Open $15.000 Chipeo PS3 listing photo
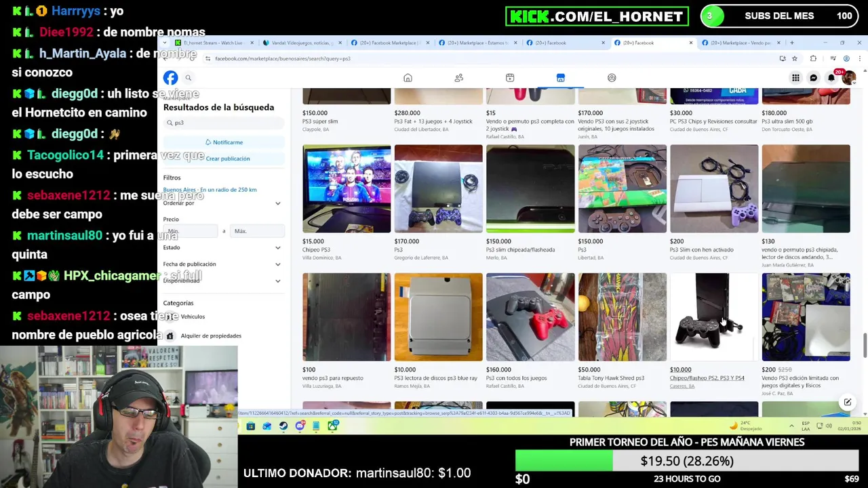The height and width of the screenshot is (488, 868). [347, 188]
